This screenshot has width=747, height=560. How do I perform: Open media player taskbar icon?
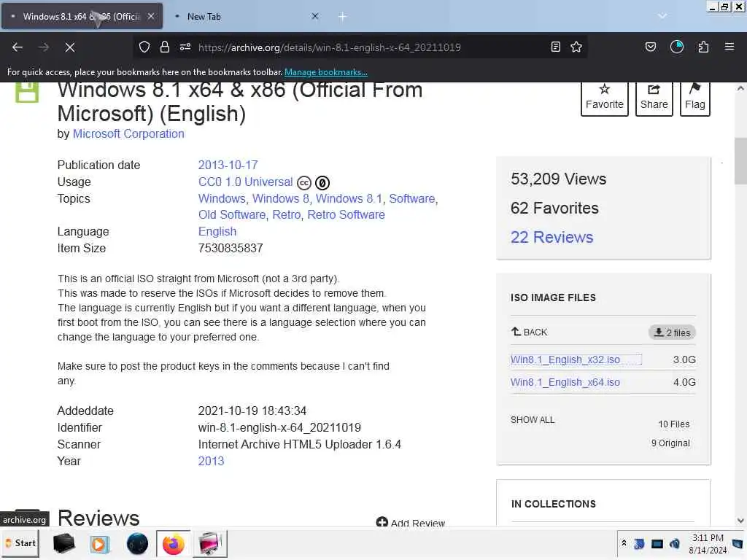coord(99,543)
